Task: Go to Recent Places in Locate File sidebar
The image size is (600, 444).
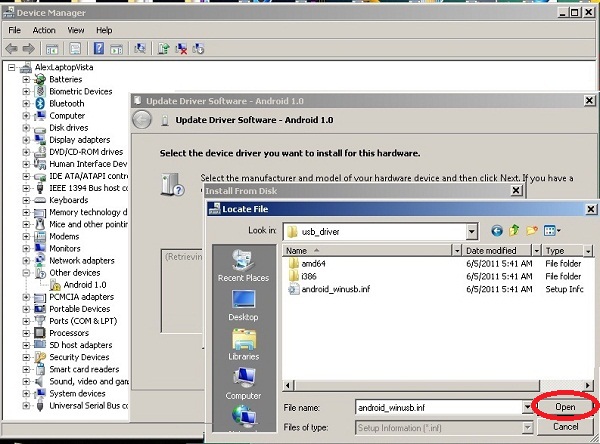Action: pos(243,266)
